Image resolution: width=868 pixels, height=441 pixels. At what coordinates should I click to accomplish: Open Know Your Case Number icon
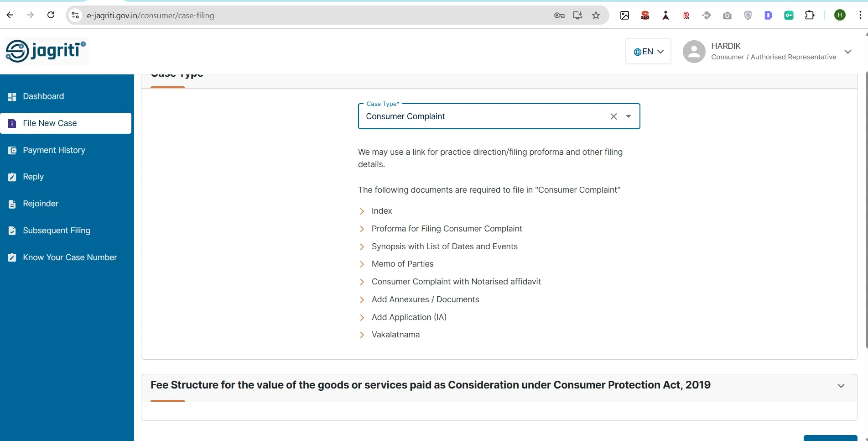(x=12, y=257)
